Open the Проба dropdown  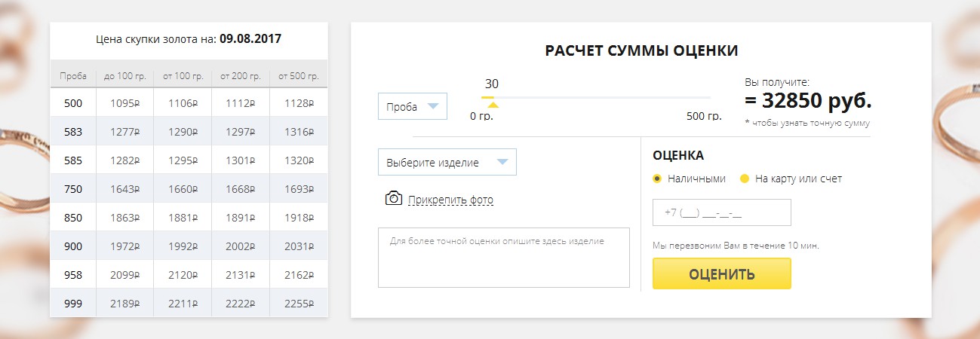tap(412, 106)
